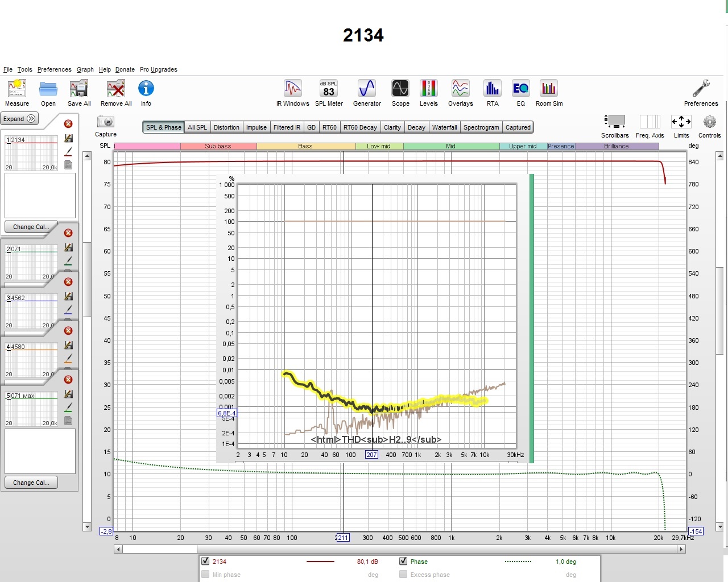The width and height of the screenshot is (728, 582).
Task: Open the Graph menu
Action: (85, 69)
